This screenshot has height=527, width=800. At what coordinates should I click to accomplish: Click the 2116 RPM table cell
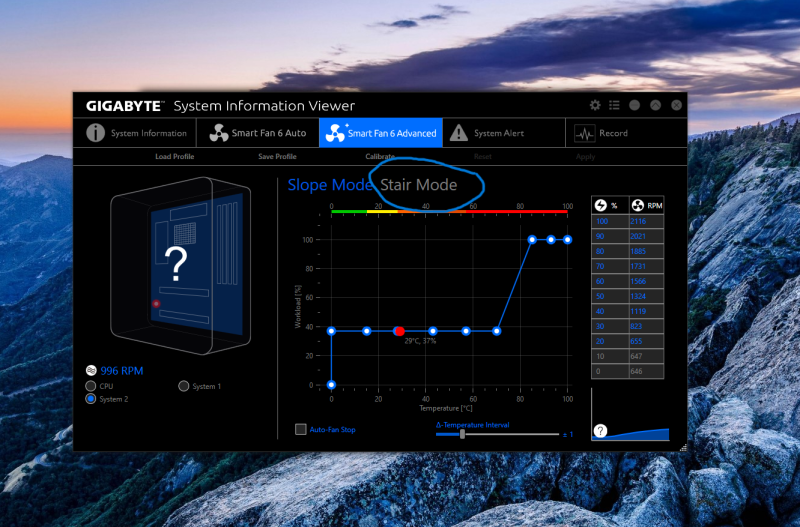coord(646,221)
